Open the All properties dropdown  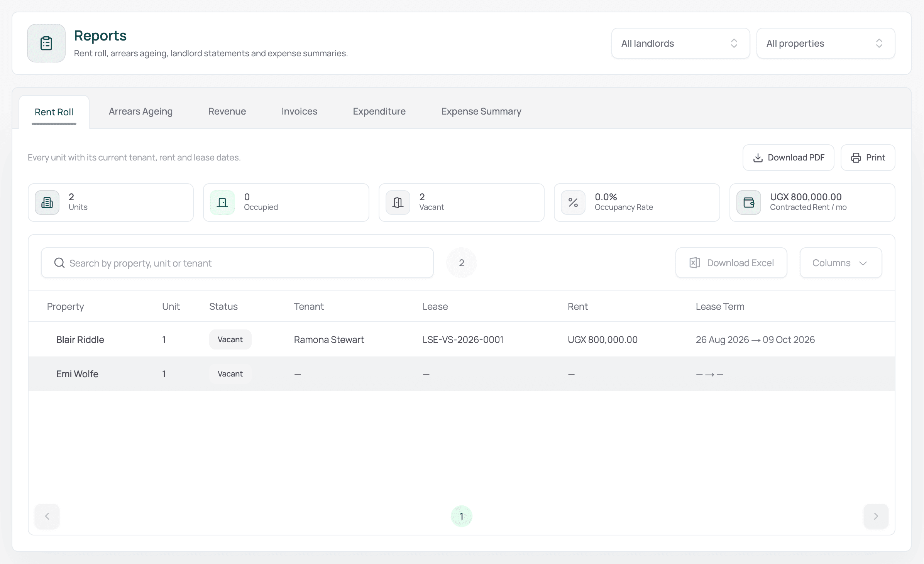(826, 43)
